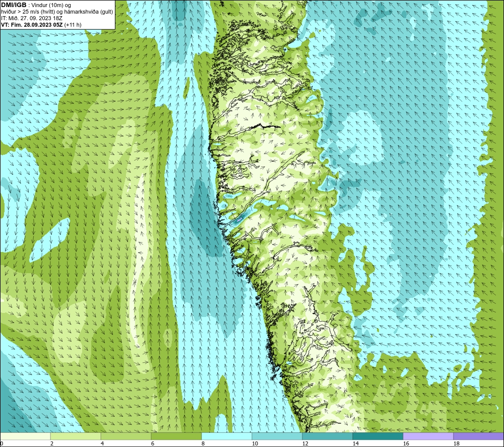The image size is (504, 447).
Task: Click the legend scale label '16'
Action: point(406,444)
